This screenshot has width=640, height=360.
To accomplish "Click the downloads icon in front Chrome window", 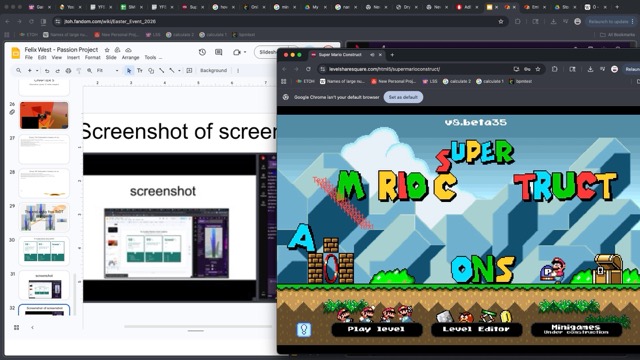I will [590, 69].
